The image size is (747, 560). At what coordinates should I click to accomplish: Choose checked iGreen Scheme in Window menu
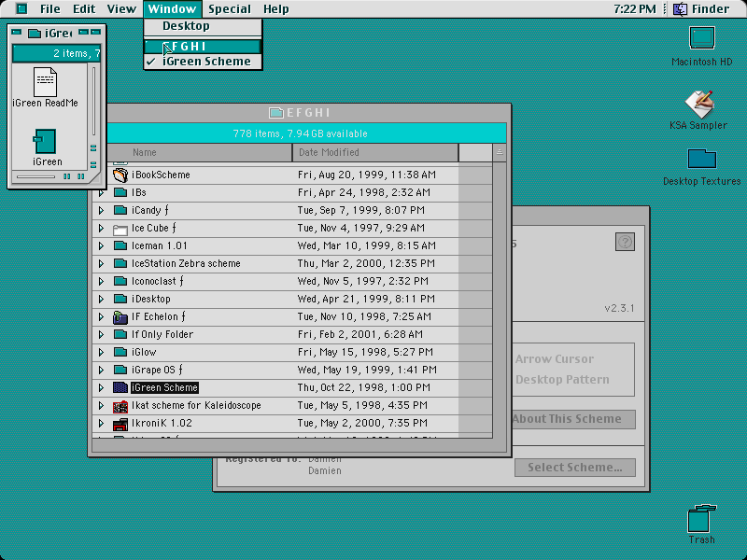click(x=203, y=62)
